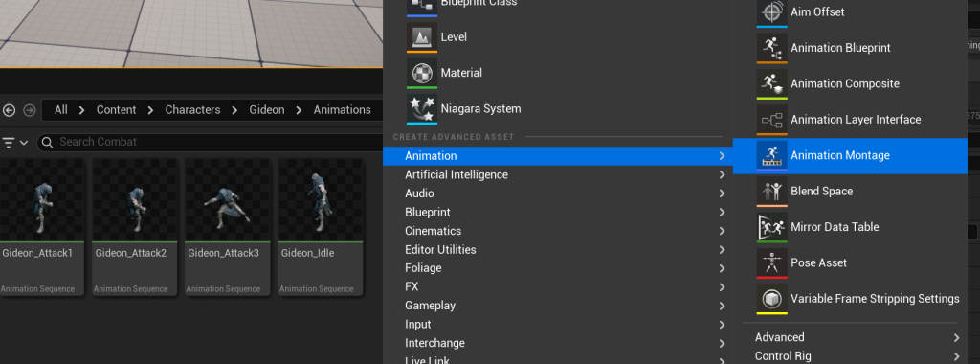Go back in content browser history

[9, 110]
